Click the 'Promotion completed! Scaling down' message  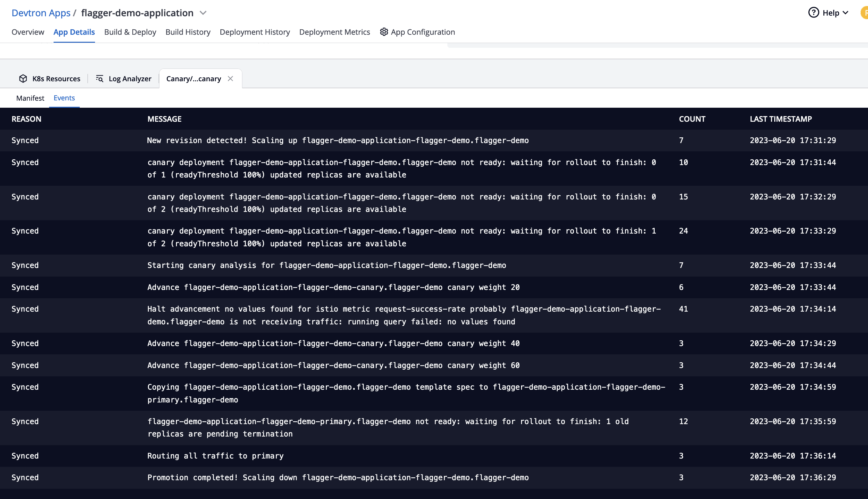click(338, 477)
